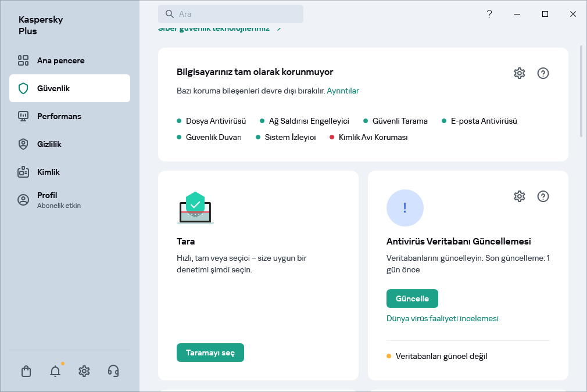
Task: Open the store shopping bag icon
Action: [x=26, y=371]
